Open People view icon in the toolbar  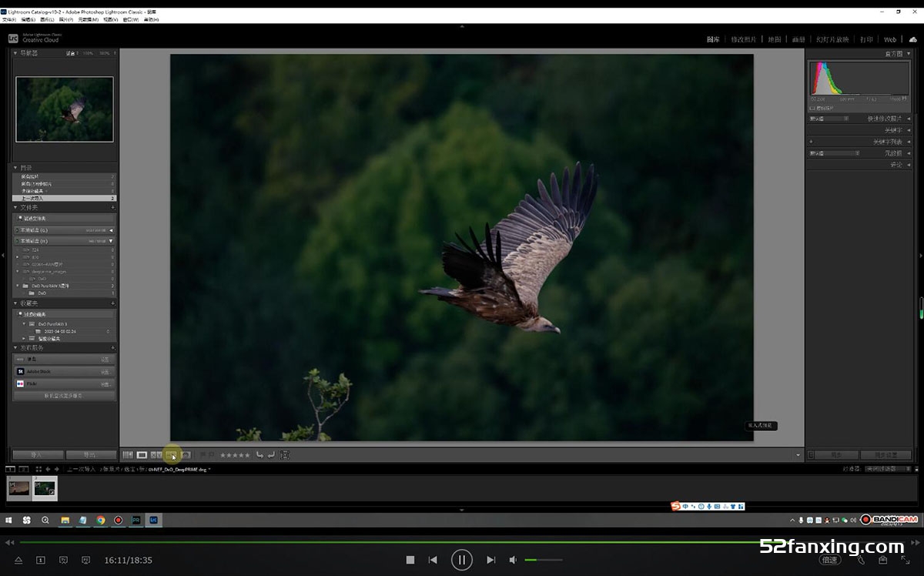coord(186,455)
